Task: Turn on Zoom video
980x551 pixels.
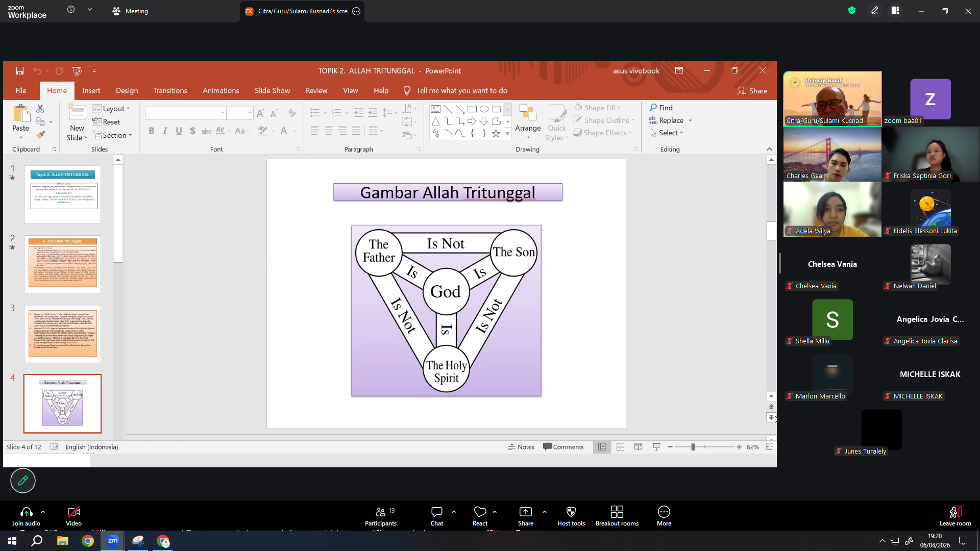Action: (x=73, y=516)
